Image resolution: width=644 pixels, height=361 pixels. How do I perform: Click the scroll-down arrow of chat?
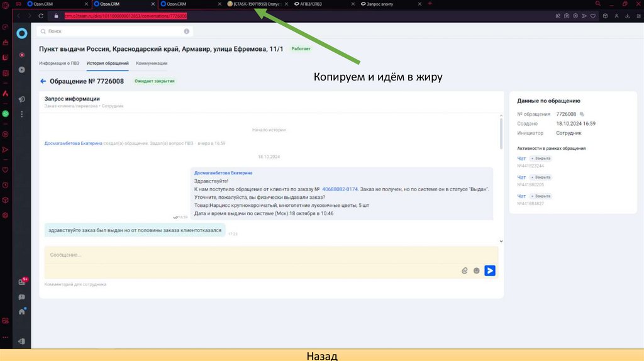tap(501, 241)
